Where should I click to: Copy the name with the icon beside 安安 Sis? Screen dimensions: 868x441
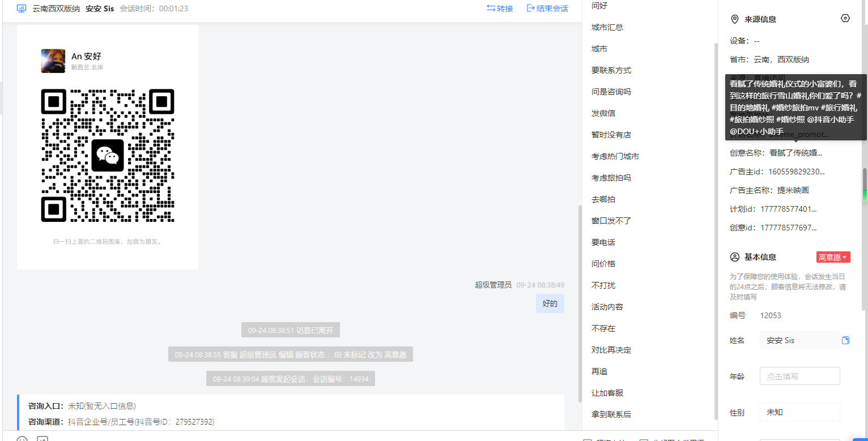tap(846, 340)
